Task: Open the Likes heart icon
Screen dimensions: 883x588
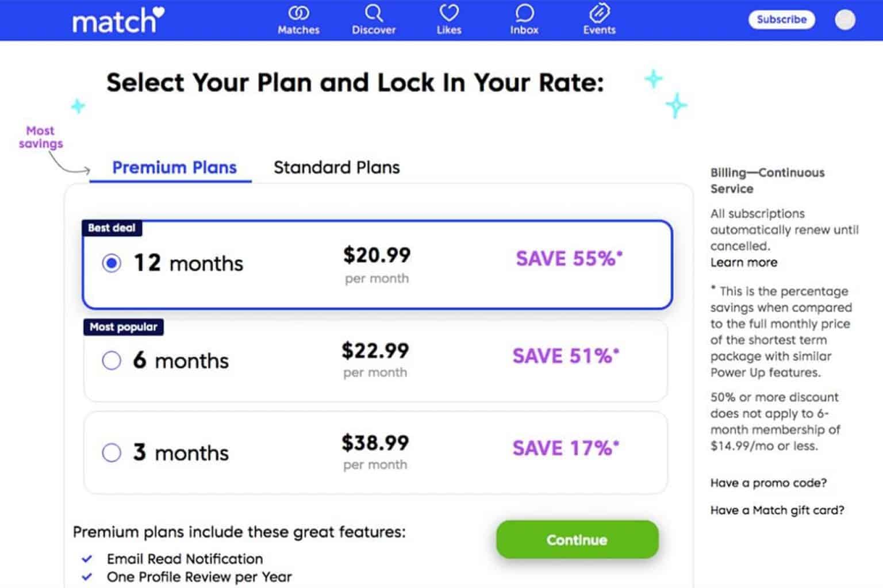Action: [449, 13]
